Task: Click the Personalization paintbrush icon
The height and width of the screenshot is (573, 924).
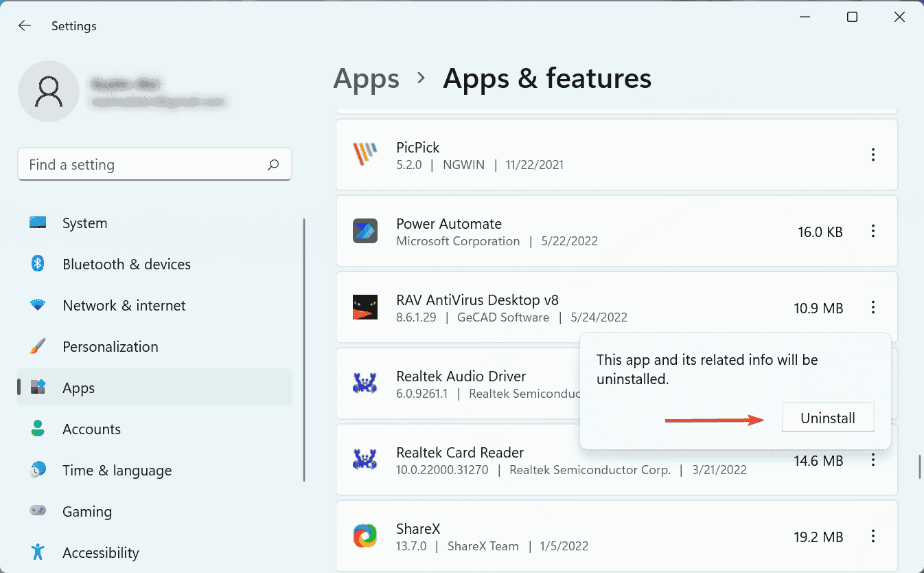Action: (38, 346)
